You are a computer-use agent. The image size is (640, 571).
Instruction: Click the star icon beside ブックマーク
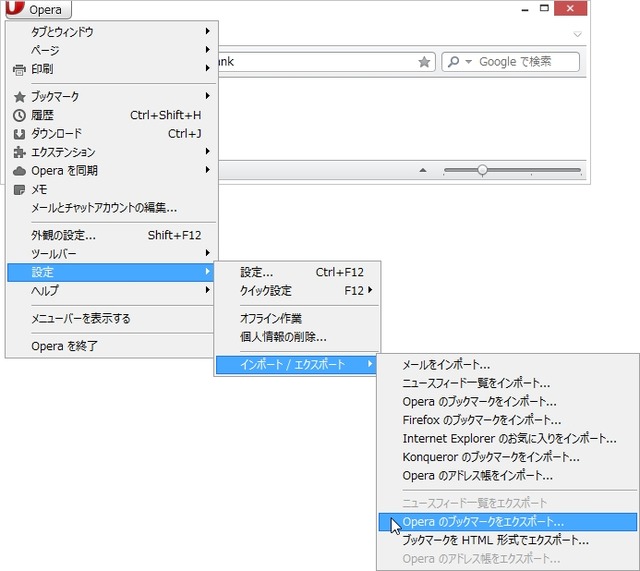[x=19, y=97]
